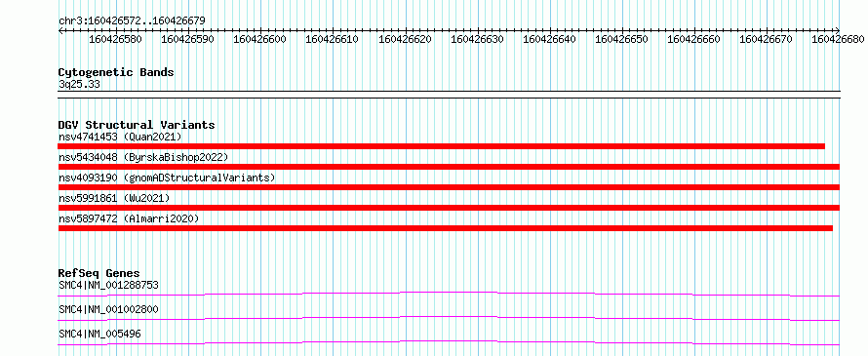Image resolution: width=868 pixels, height=356 pixels.
Task: Click the red bar for nsv4741453
Action: point(441,146)
